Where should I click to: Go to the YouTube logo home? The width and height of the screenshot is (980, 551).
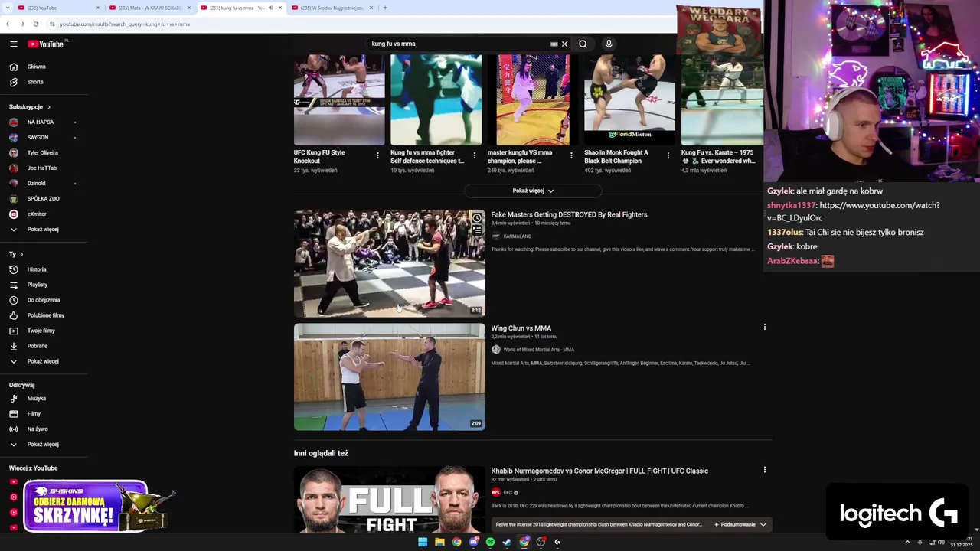click(x=46, y=44)
